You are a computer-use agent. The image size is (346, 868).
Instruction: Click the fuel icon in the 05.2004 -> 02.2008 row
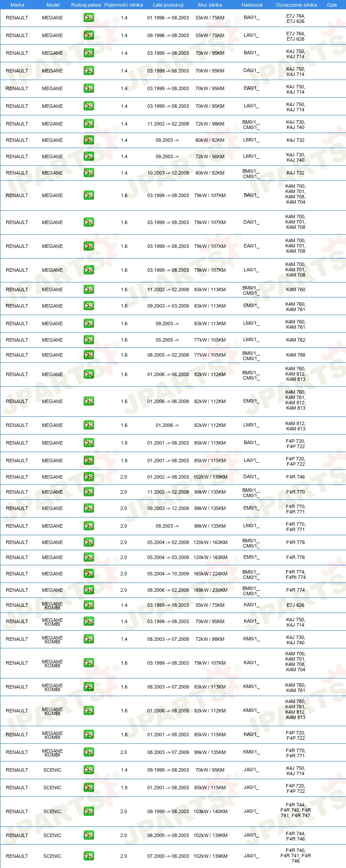[x=89, y=542]
